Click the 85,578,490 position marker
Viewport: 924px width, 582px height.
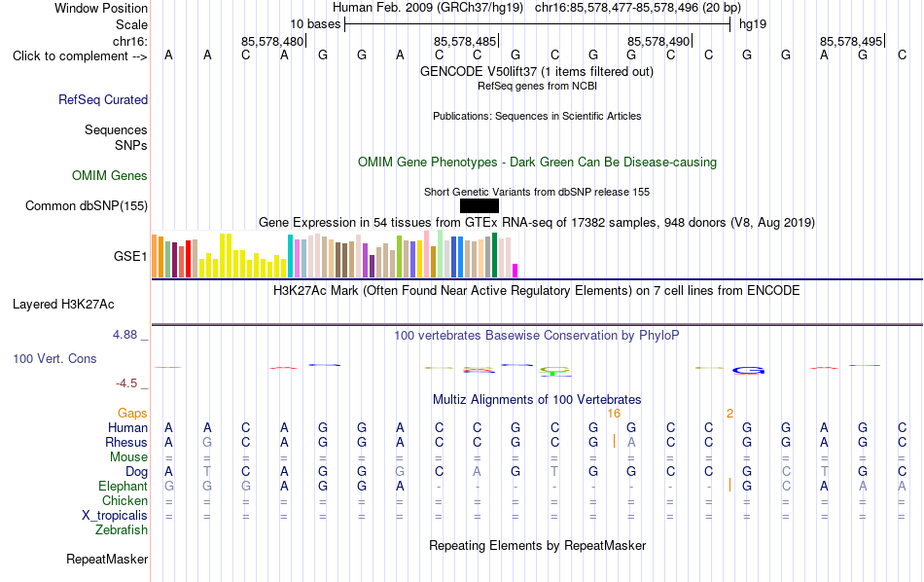pyautogui.click(x=658, y=41)
